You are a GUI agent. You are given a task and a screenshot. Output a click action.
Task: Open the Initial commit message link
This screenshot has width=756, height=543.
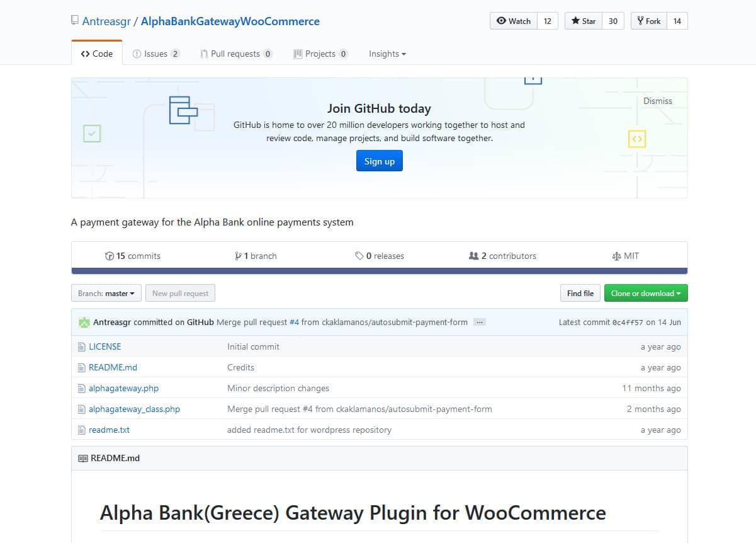[x=253, y=346]
